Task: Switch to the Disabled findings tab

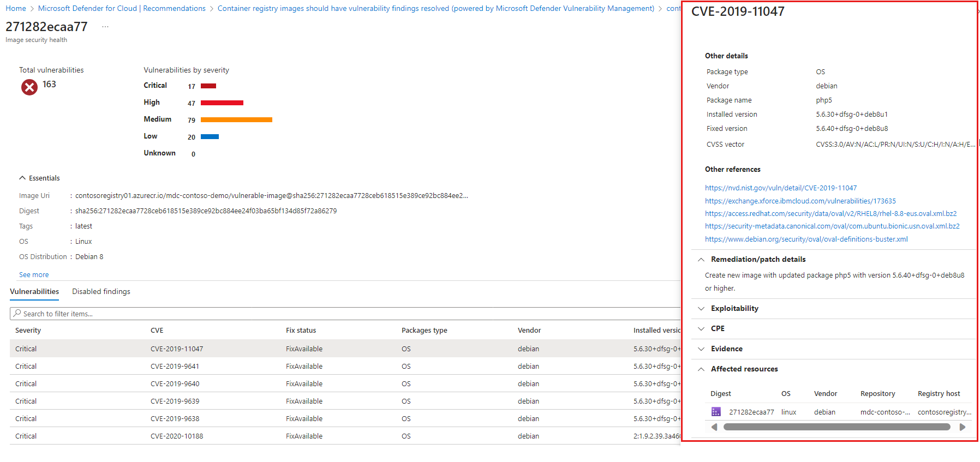Action: pyautogui.click(x=101, y=292)
